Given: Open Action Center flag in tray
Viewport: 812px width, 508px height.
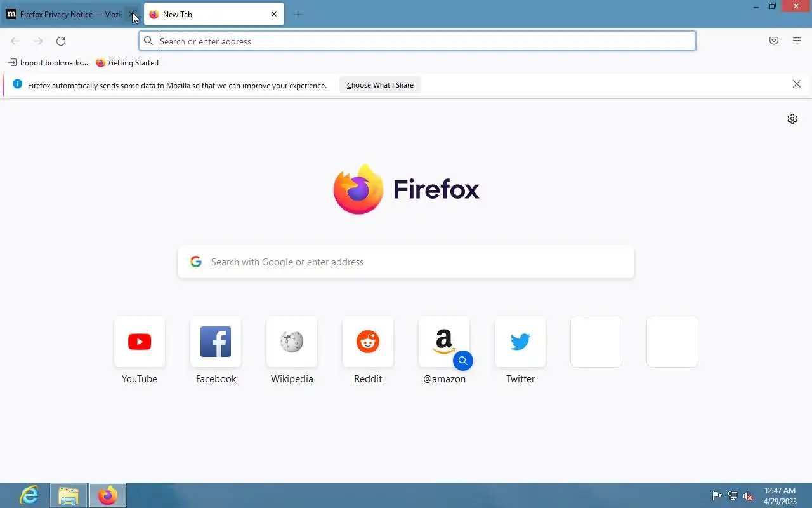Looking at the screenshot, I should (717, 496).
